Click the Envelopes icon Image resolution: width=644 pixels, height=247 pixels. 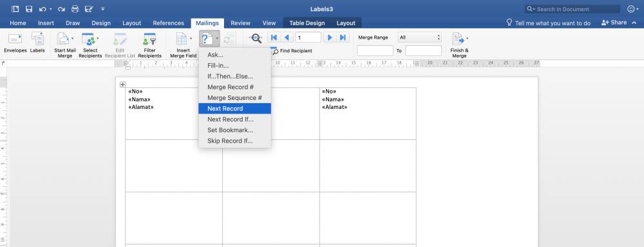point(15,39)
